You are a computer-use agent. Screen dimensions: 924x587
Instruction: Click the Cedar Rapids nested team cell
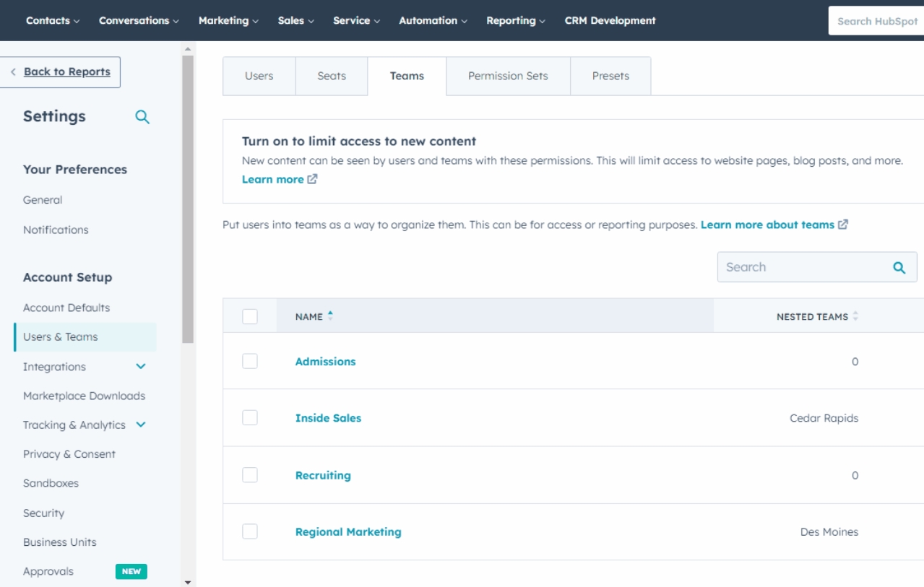tap(824, 418)
